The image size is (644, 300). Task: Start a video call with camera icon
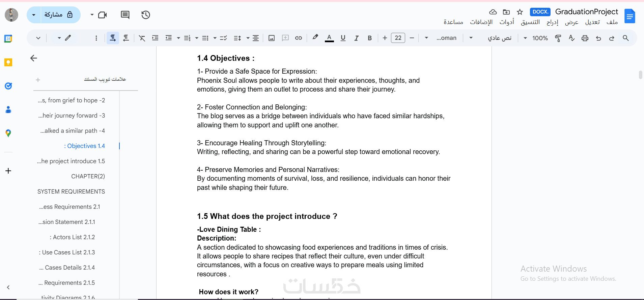102,15
